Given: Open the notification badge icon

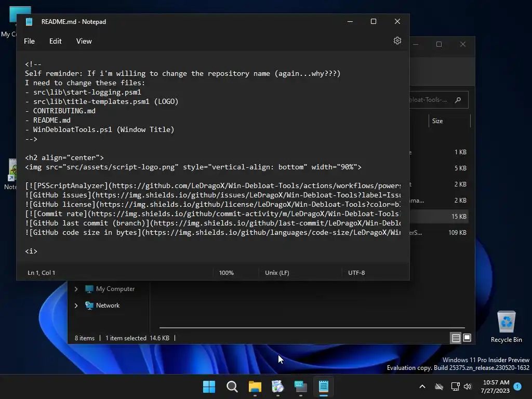Looking at the screenshot, I should click(517, 386).
